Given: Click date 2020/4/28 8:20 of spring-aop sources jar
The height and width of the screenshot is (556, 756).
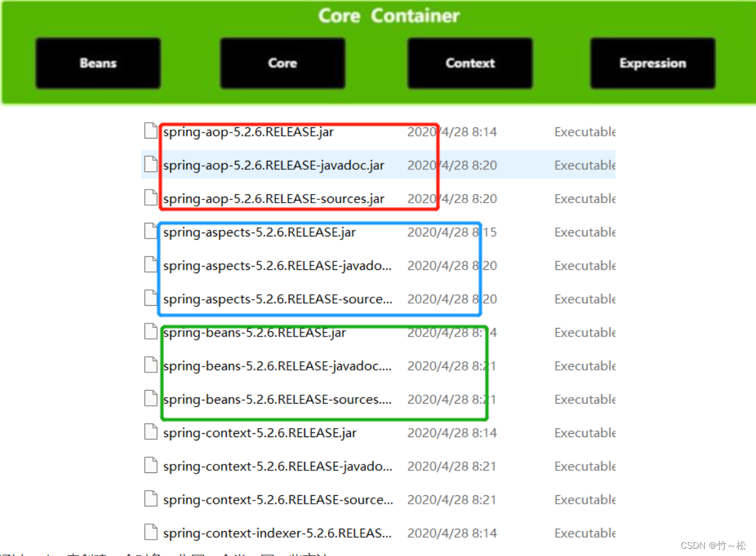Looking at the screenshot, I should tap(452, 199).
